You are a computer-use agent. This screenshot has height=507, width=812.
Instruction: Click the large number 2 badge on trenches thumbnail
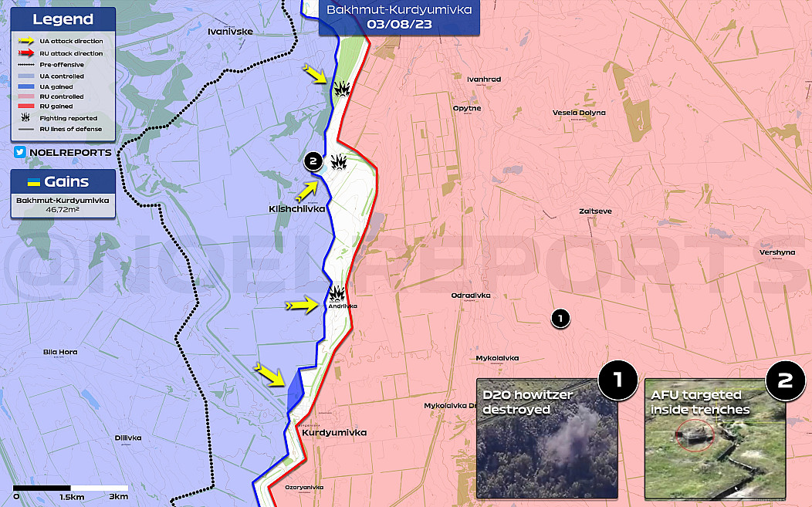[784, 379]
